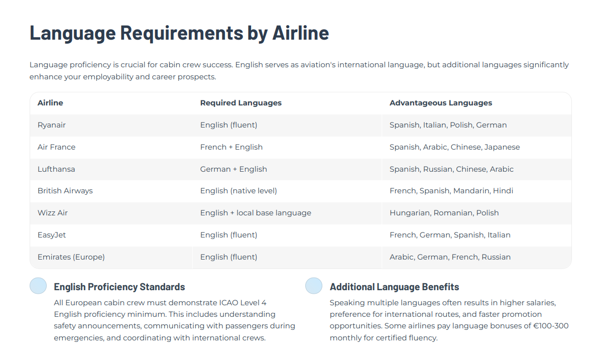Click the English Proficiency Standards heading
The width and height of the screenshot is (601, 364).
(x=119, y=287)
